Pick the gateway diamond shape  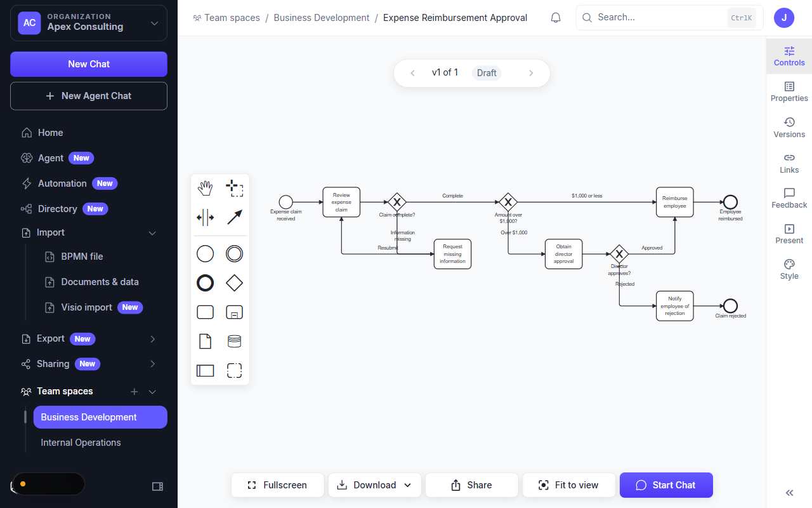click(234, 283)
